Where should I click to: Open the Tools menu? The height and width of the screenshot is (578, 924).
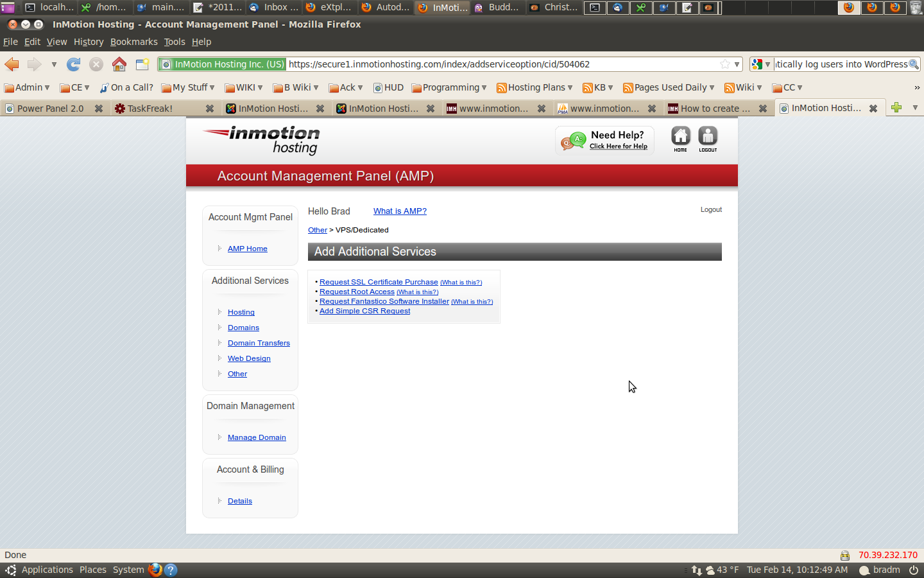click(175, 42)
